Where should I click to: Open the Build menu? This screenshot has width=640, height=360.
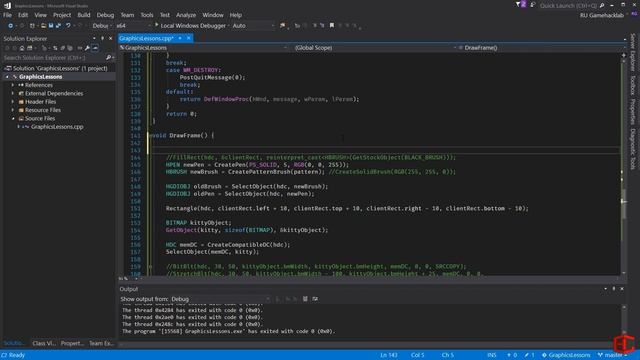pos(84,15)
